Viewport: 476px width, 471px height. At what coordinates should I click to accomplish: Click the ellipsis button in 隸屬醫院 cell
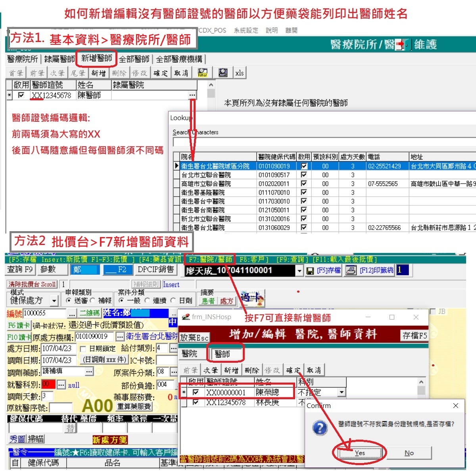(192, 95)
